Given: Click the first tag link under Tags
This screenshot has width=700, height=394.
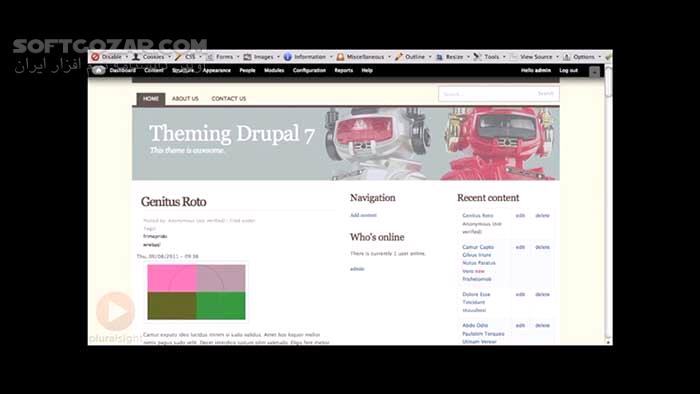Looking at the screenshot, I should click(155, 236).
